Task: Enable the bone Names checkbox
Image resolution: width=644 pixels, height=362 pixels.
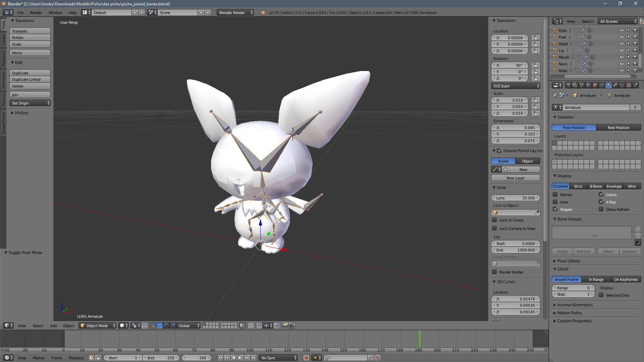Action: tap(555, 194)
